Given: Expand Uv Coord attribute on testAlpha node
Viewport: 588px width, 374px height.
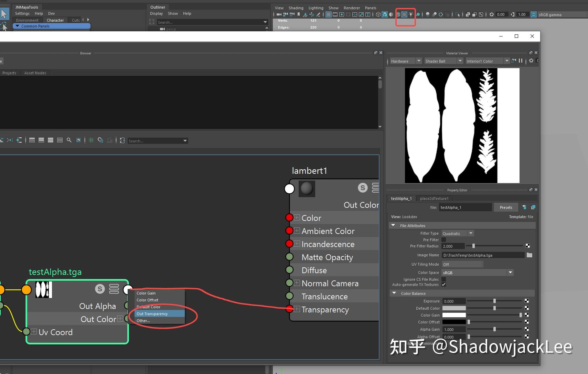Looking at the screenshot, I should (34, 332).
